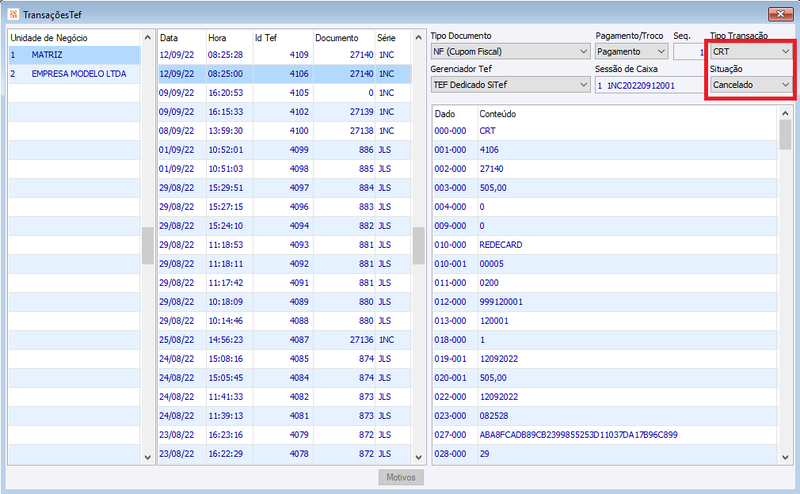Click the TransaçõesTef app icon in title bar
The image size is (800, 494).
pos(13,14)
